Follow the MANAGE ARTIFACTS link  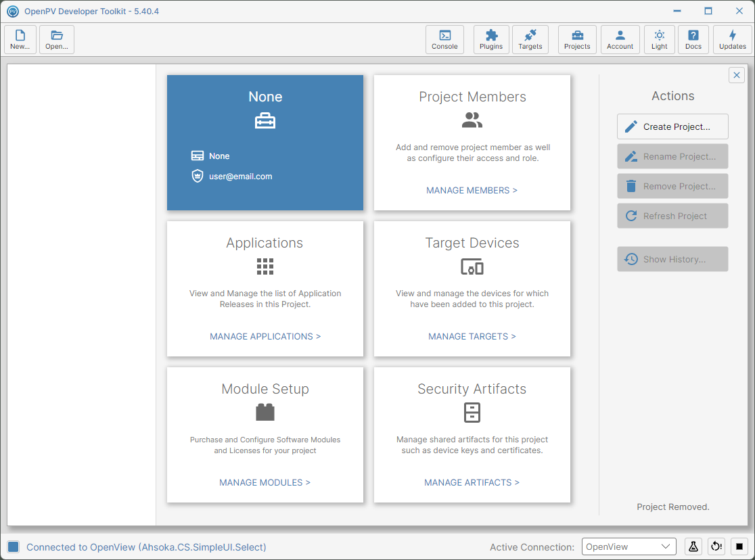[x=472, y=482]
